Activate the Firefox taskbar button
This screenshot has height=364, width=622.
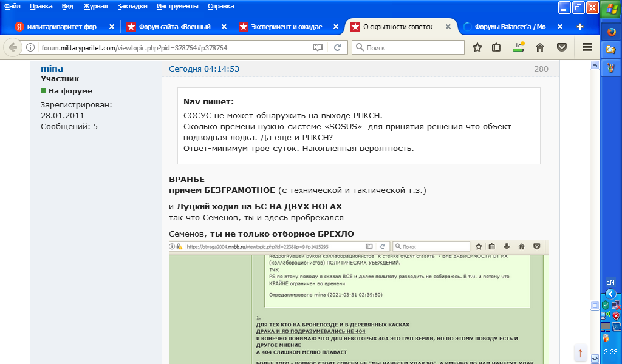click(611, 32)
